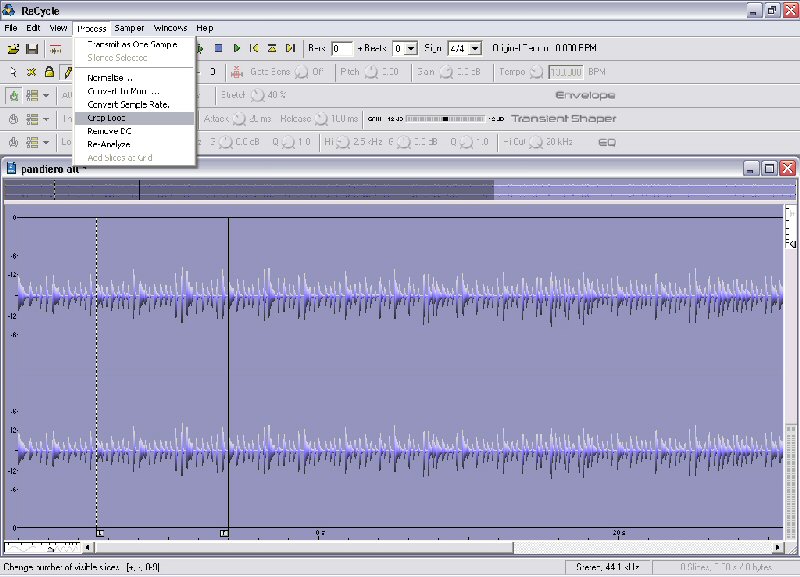Toggle the EQ power button
This screenshot has height=577, width=800.
(14, 142)
